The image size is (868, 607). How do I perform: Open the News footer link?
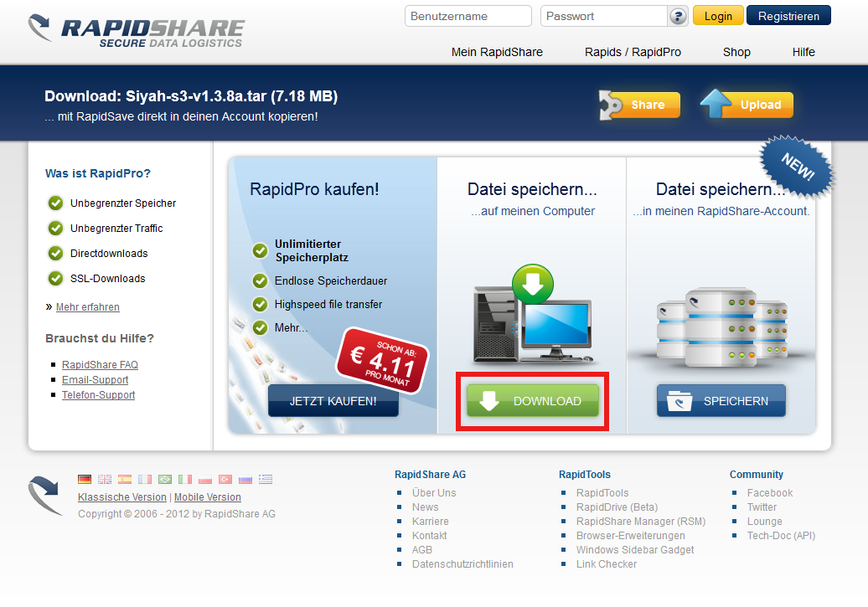(x=425, y=507)
